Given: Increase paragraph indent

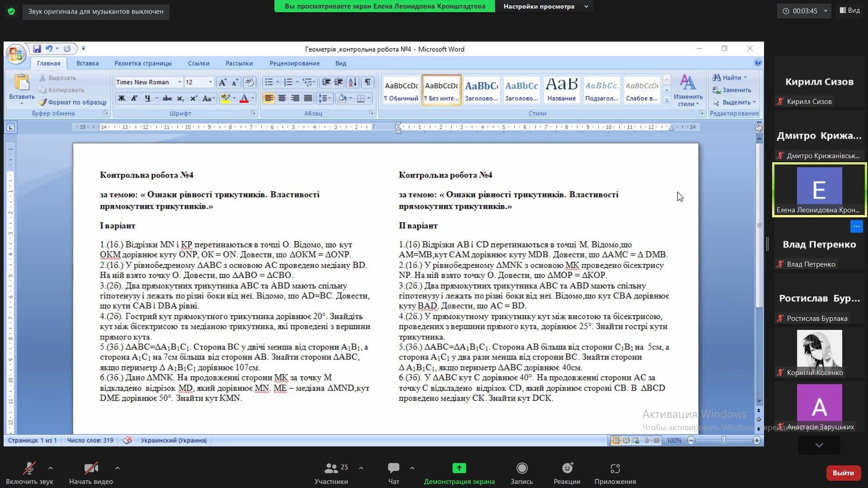Looking at the screenshot, I should (x=338, y=82).
